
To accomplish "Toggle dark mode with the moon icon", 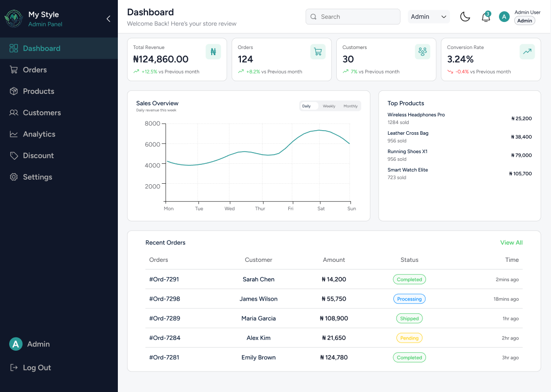I will pyautogui.click(x=465, y=16).
